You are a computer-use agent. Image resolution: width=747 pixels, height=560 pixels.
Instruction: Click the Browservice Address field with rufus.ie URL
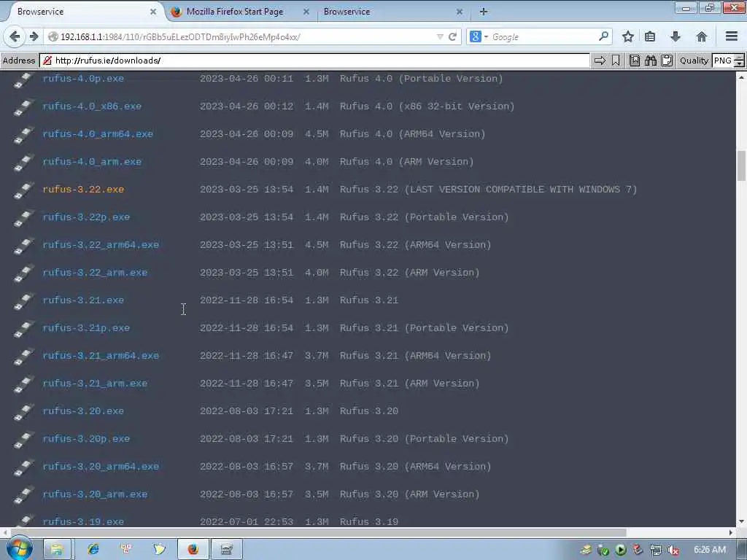point(314,61)
